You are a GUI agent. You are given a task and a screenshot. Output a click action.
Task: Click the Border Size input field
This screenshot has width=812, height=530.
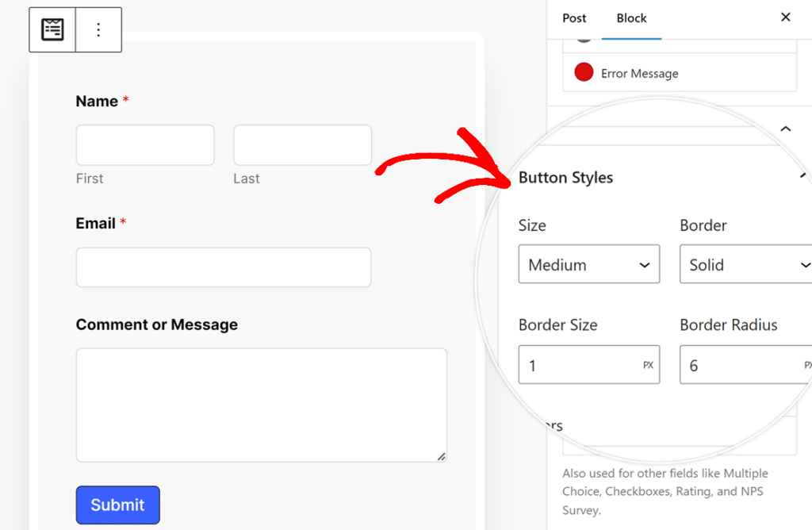(579, 365)
